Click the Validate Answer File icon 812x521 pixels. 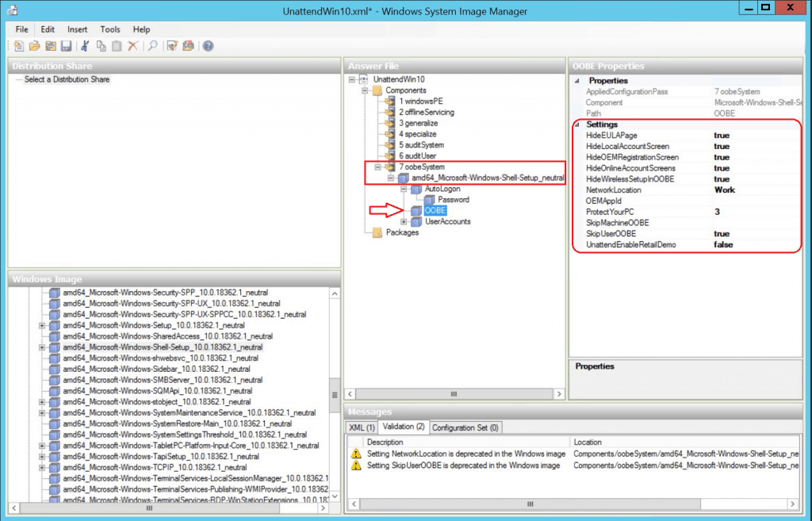[172, 46]
